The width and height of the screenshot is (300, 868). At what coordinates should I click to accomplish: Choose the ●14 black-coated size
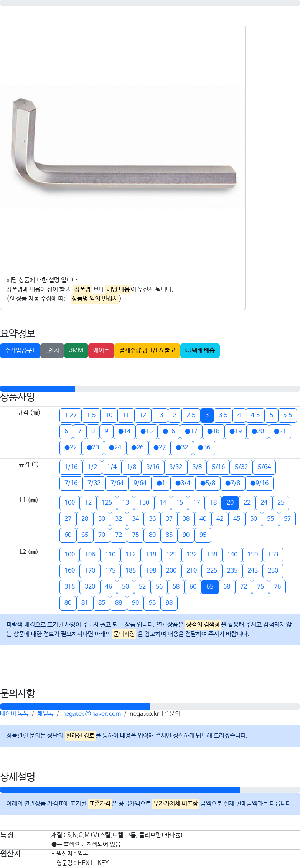point(124,431)
